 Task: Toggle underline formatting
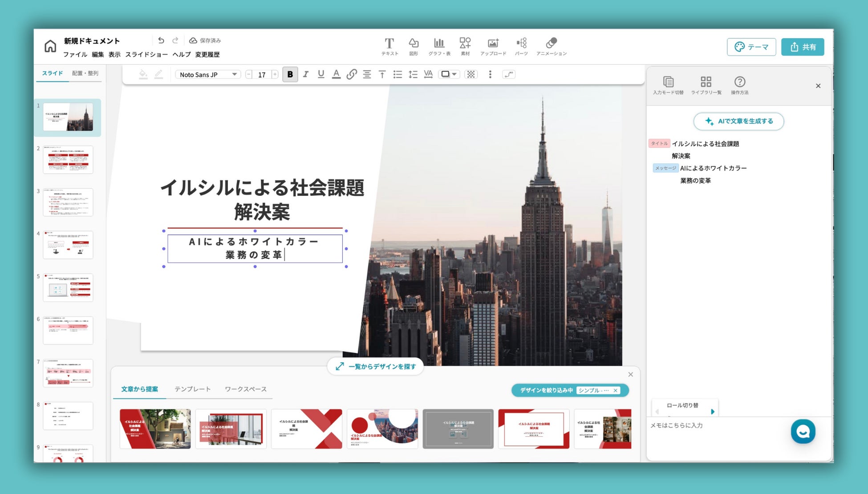(x=321, y=74)
